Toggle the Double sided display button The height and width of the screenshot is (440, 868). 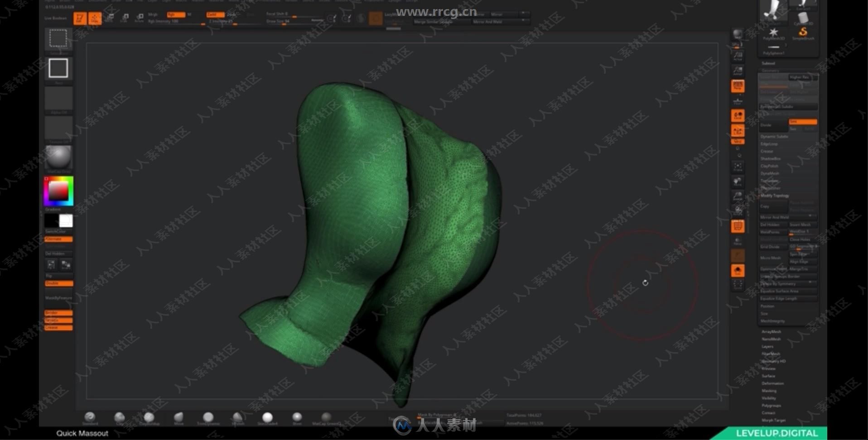[x=58, y=283]
